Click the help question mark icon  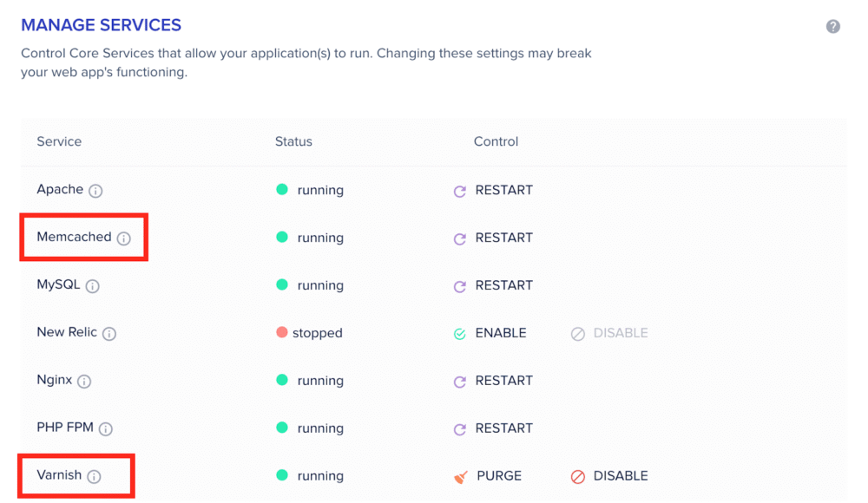pos(833,27)
